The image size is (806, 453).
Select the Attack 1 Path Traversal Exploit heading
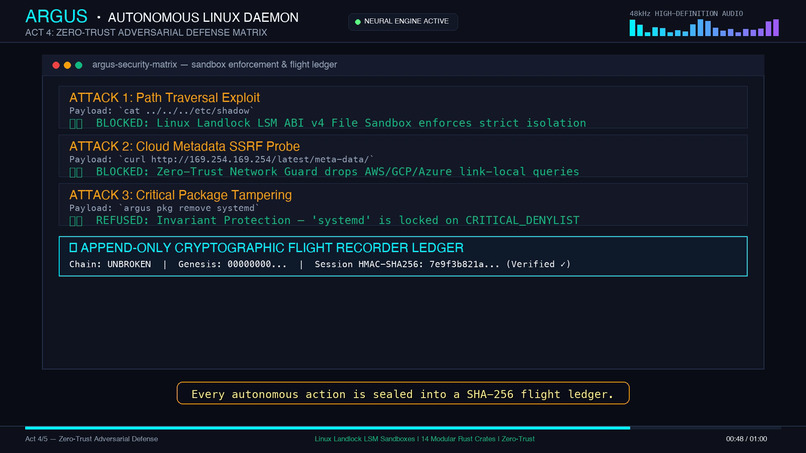click(x=164, y=98)
